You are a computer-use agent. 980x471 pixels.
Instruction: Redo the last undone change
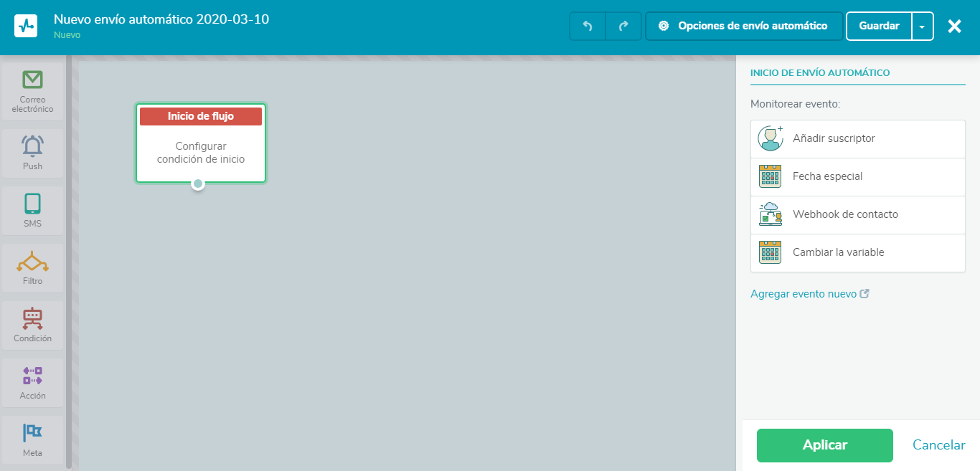(623, 26)
